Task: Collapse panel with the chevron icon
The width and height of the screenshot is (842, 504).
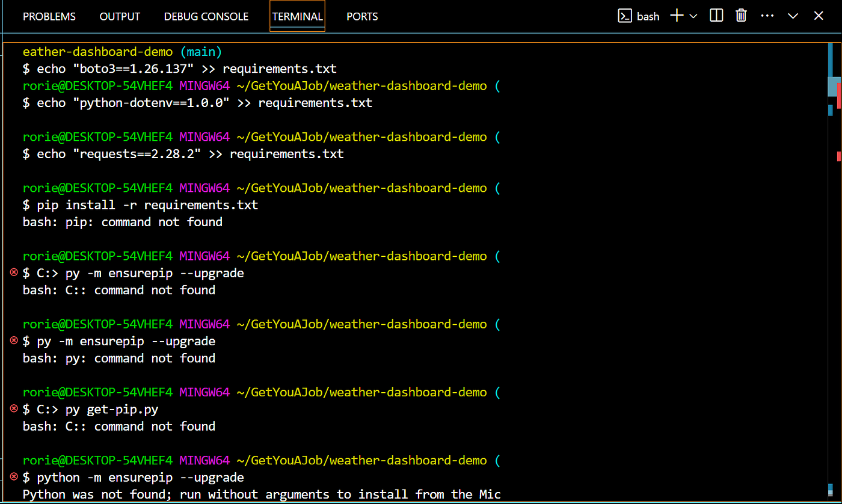Action: (793, 16)
